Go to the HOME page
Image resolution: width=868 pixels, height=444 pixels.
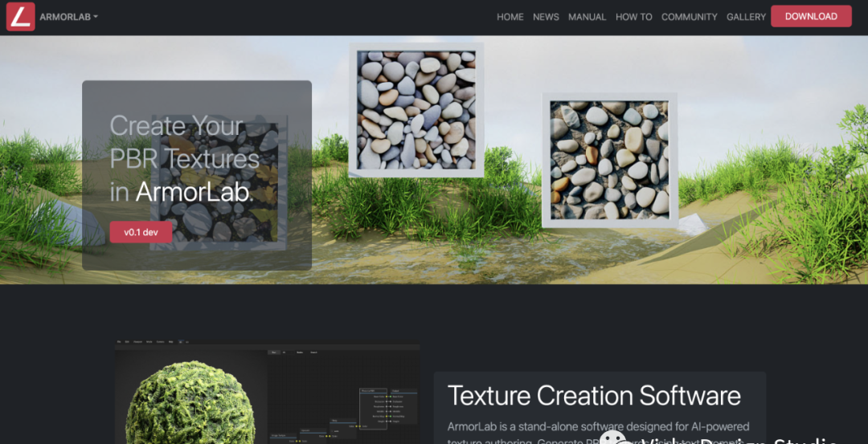pos(510,17)
